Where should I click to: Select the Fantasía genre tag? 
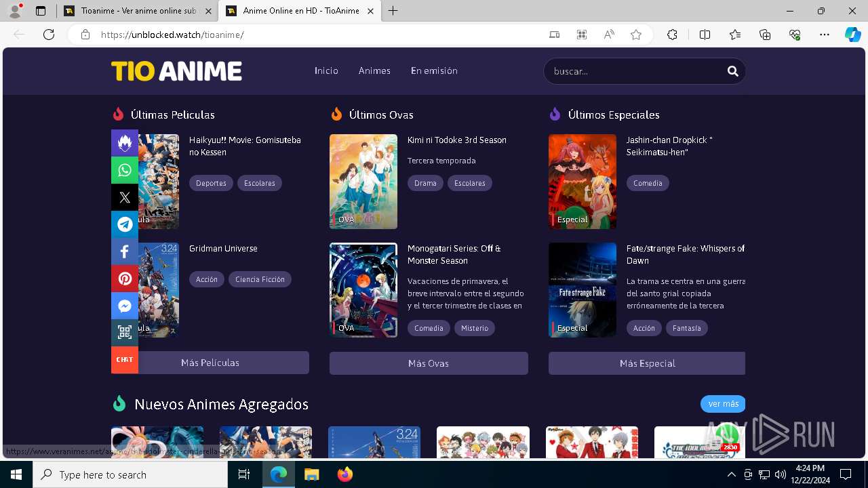(687, 328)
